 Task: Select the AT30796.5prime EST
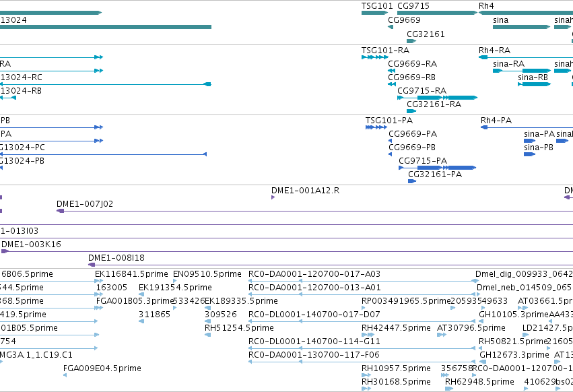[x=442, y=335]
